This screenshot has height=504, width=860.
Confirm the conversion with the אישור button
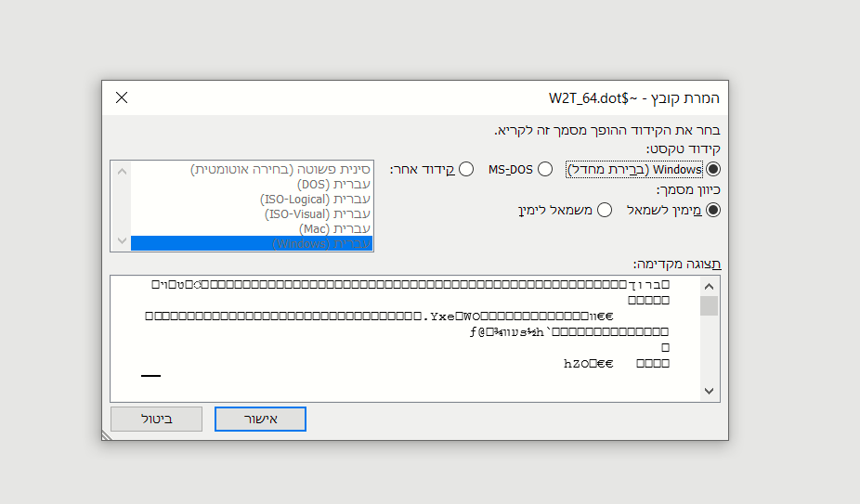(260, 419)
